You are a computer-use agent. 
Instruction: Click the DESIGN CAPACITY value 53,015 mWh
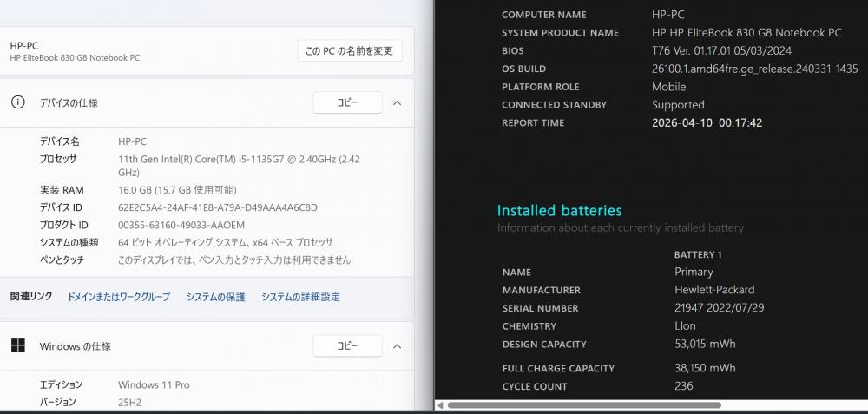(x=705, y=344)
